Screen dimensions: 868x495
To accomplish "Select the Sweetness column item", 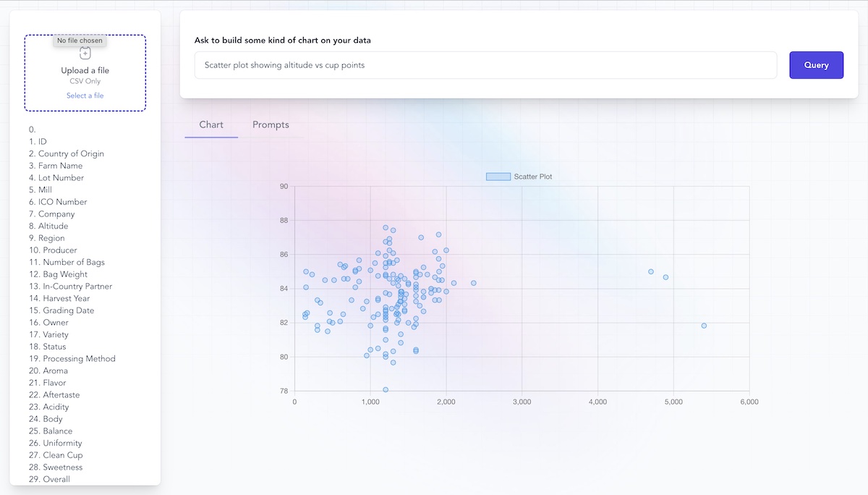I will point(62,467).
